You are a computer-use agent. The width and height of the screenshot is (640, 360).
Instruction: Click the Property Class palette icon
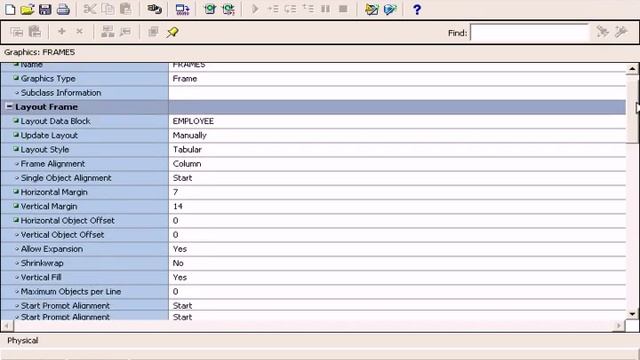107,31
